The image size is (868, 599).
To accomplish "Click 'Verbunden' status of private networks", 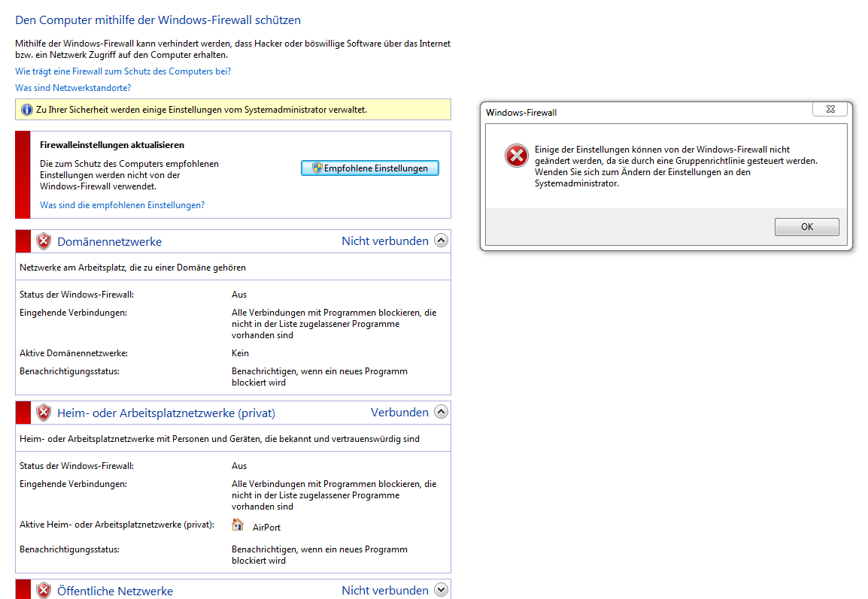I will 399,413.
